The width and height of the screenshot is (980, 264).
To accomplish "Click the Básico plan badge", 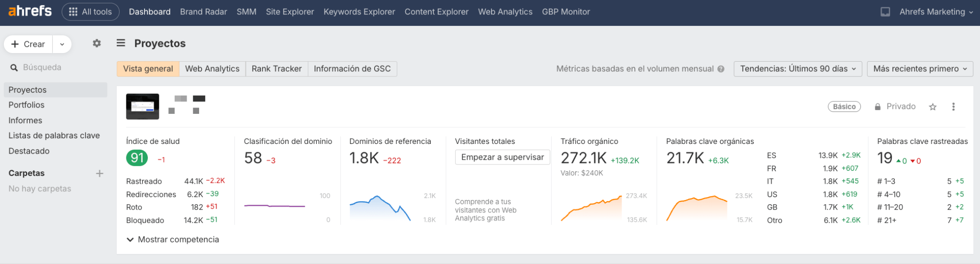I will (x=844, y=107).
